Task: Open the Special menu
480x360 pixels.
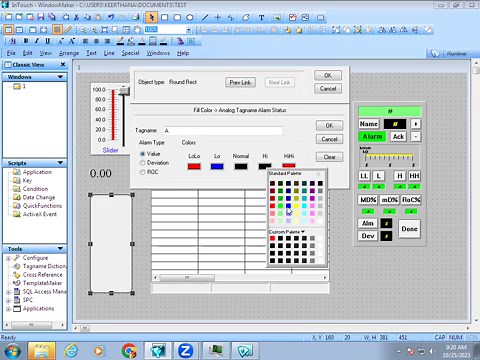Action: click(130, 53)
